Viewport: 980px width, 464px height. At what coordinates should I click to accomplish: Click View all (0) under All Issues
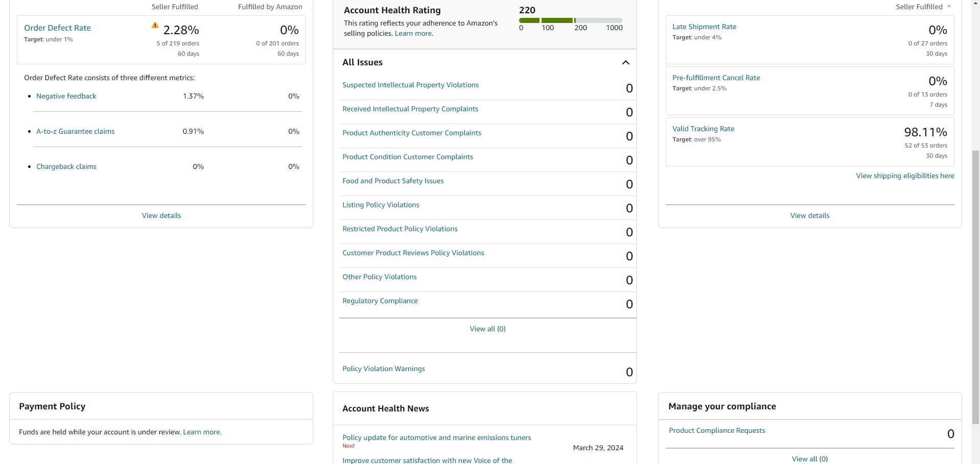(487, 329)
